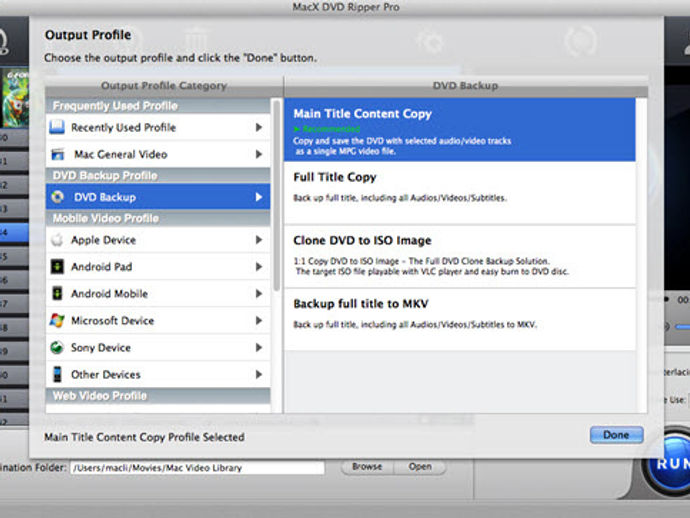Select Recently Used Profile category
Screen dimensions: 690x518
[x=158, y=127]
